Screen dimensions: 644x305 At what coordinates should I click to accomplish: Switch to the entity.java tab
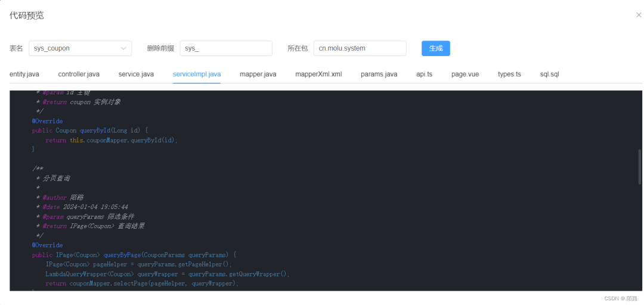24,75
